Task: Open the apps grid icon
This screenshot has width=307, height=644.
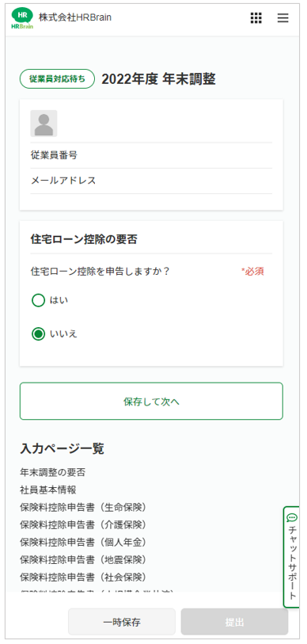Action: pyautogui.click(x=256, y=17)
